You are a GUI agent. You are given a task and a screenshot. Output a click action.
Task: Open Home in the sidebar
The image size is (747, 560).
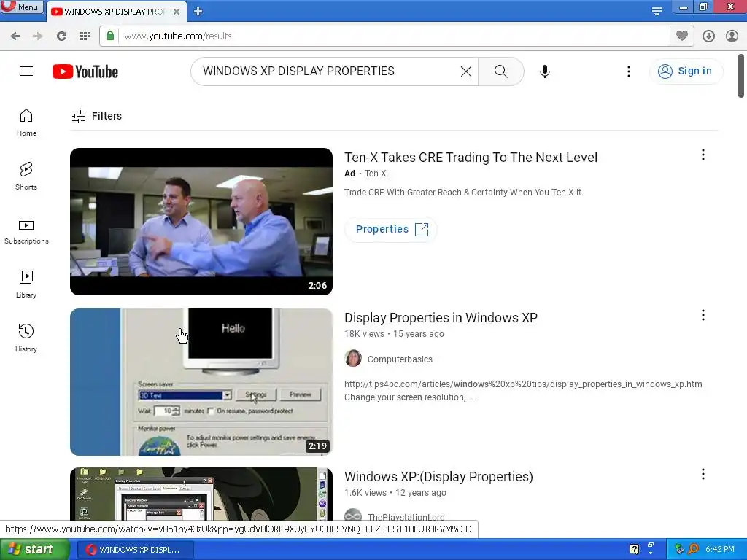[x=26, y=122]
